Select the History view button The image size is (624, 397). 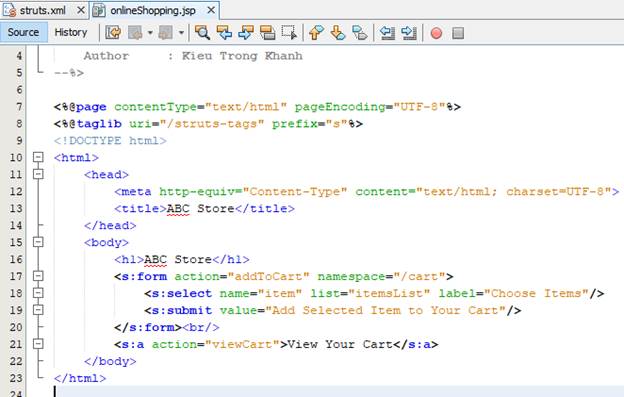[71, 32]
